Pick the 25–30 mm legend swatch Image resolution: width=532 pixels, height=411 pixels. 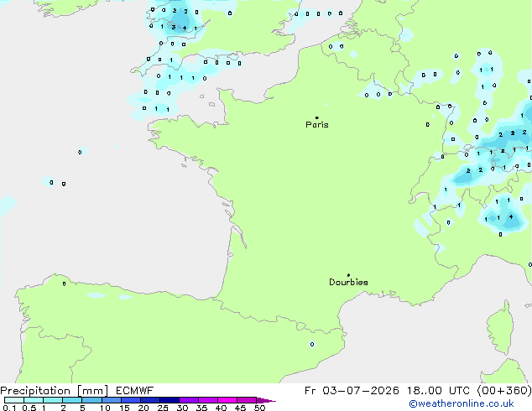point(170,400)
